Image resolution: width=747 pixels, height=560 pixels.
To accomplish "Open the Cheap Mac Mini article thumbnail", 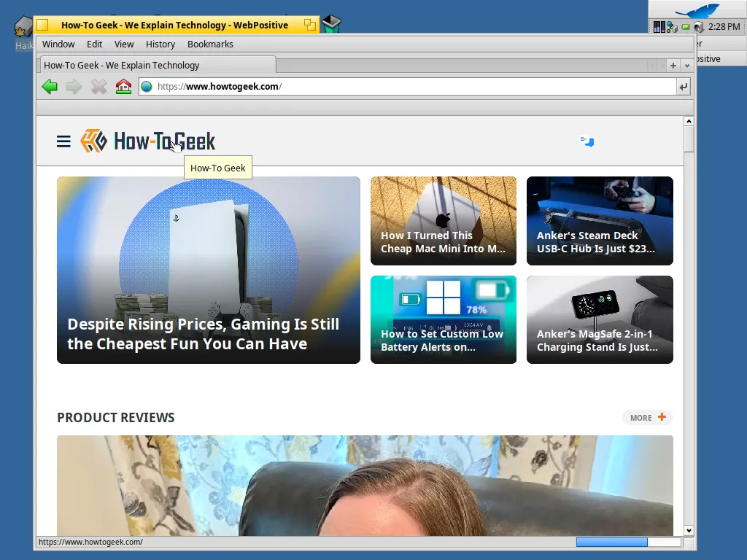I will pyautogui.click(x=443, y=220).
